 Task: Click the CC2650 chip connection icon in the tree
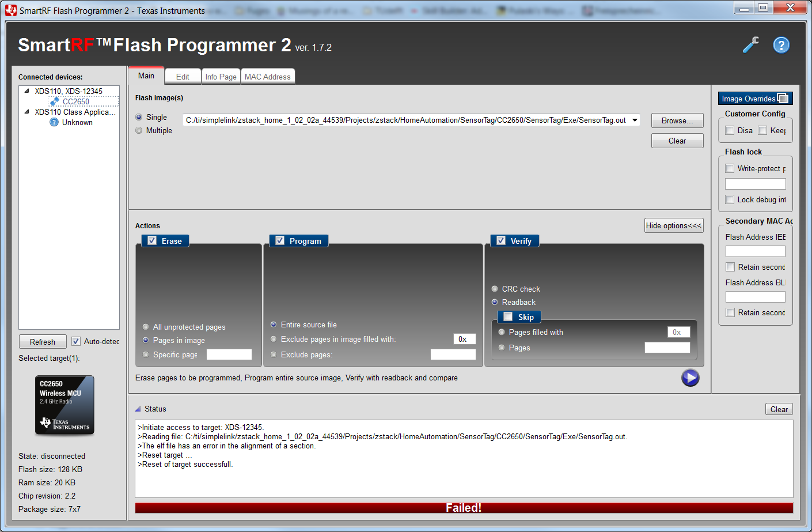coord(55,101)
